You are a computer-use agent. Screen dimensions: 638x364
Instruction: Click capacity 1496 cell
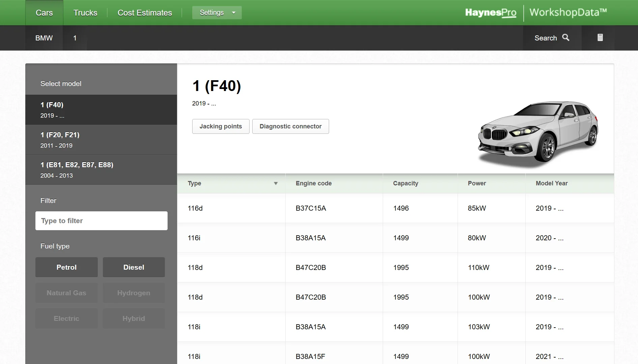(420, 208)
